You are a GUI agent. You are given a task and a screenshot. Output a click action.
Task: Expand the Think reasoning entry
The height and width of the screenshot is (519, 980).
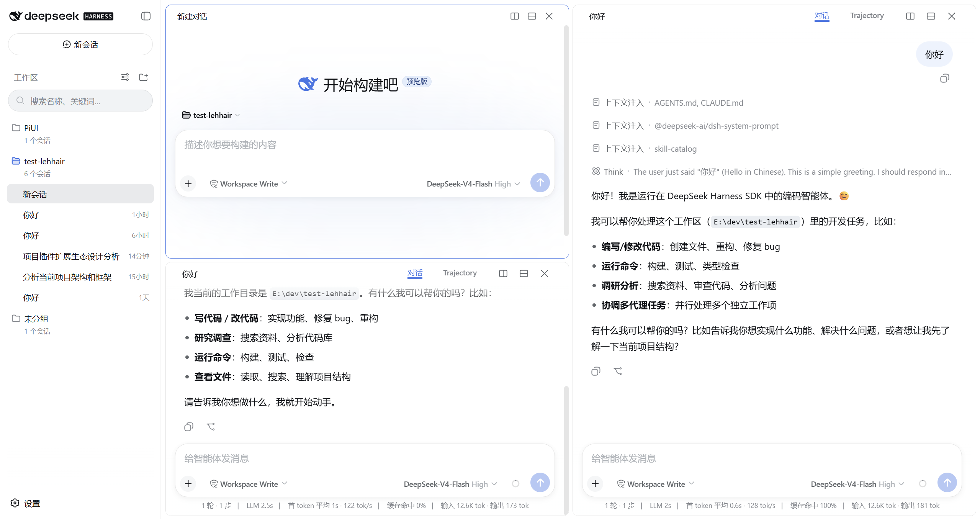click(771, 172)
